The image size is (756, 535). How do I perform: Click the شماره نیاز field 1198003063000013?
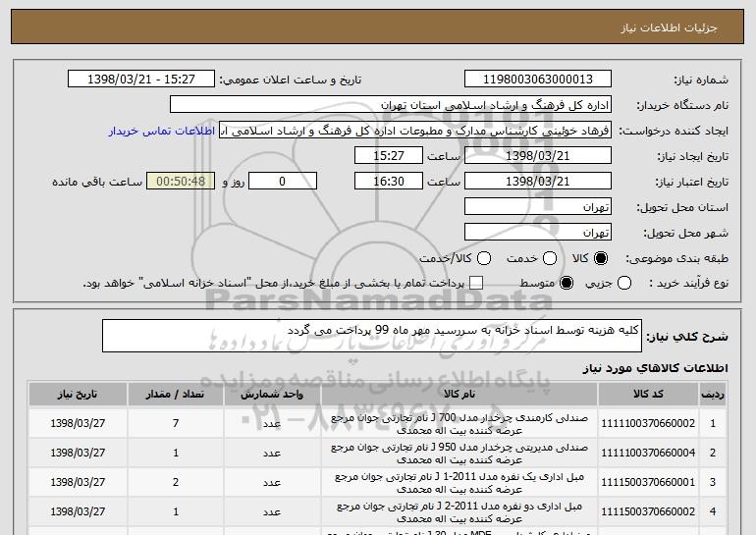(x=538, y=80)
